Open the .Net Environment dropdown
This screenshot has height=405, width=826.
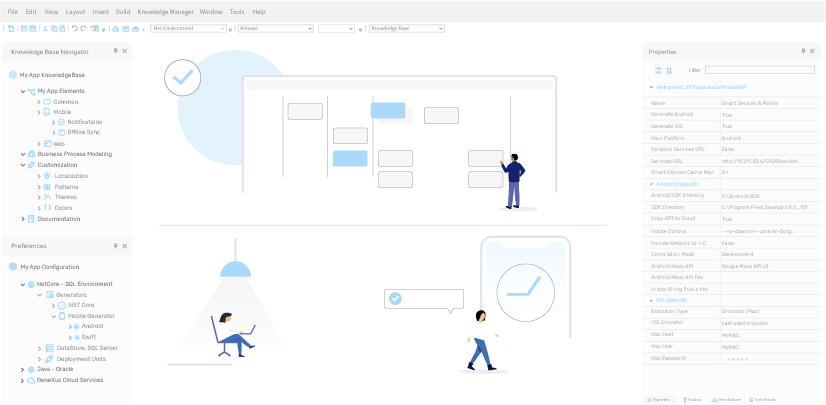(x=189, y=29)
